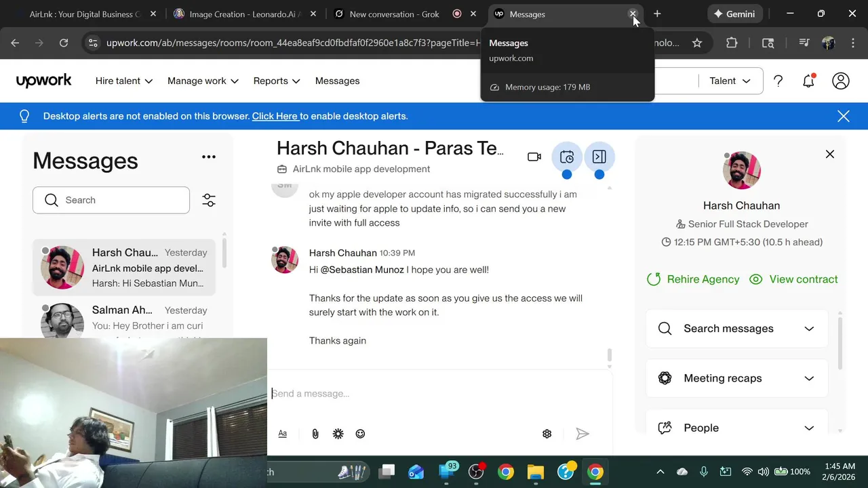Click the browser address bar URL

pyautogui.click(x=292, y=43)
